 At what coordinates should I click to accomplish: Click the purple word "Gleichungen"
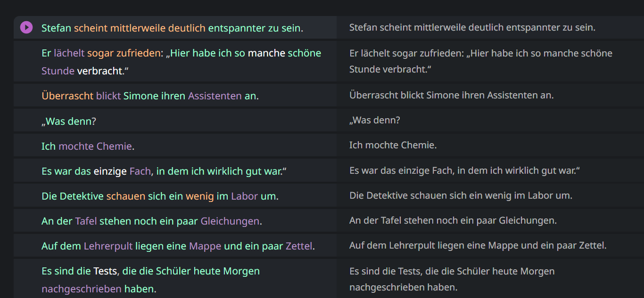click(230, 221)
